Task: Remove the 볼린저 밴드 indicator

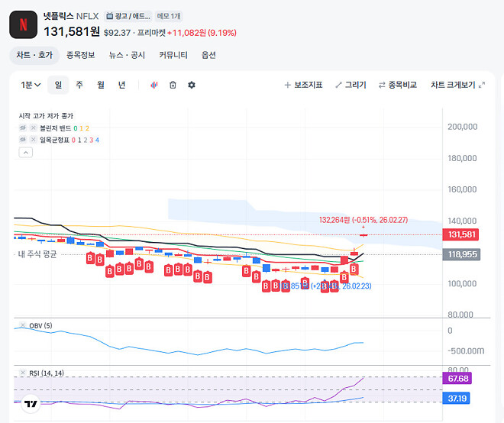Action: coord(33,128)
